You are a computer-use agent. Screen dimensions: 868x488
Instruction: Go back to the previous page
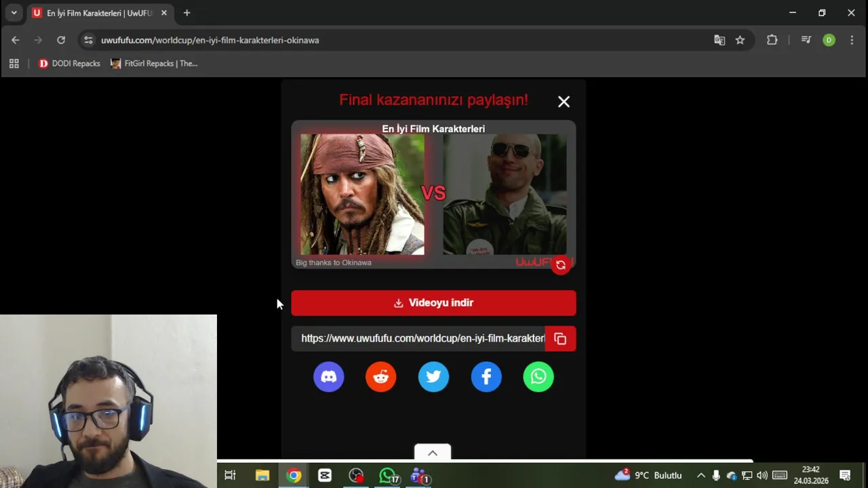[x=15, y=40]
